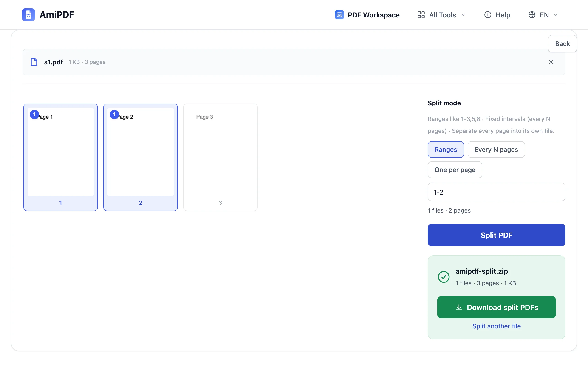Click the s1.pdf document icon

[34, 62]
